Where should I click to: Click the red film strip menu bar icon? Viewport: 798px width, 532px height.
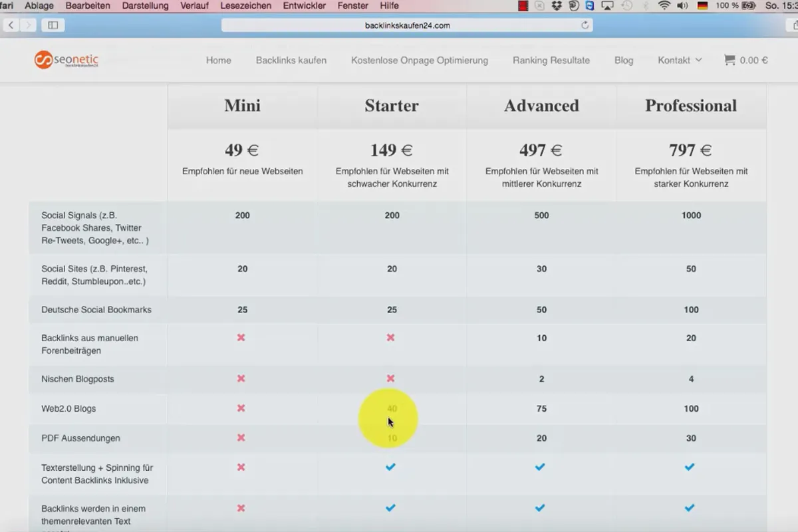523,5
